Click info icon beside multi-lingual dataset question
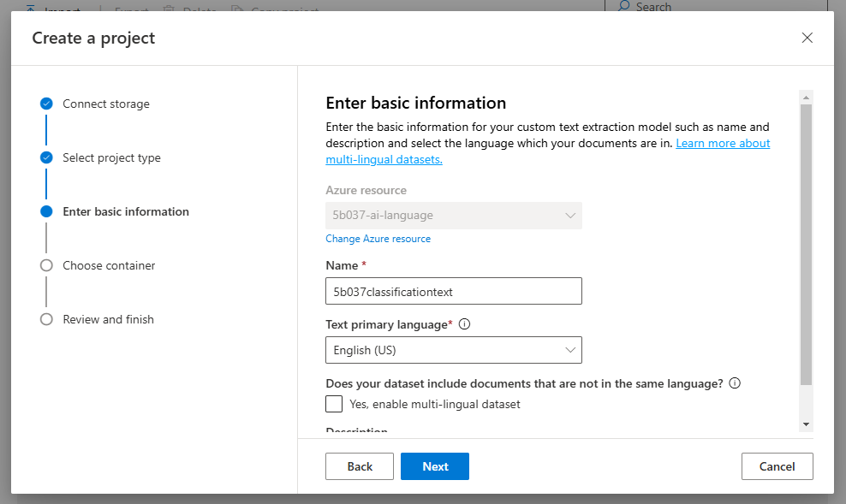 pos(735,383)
